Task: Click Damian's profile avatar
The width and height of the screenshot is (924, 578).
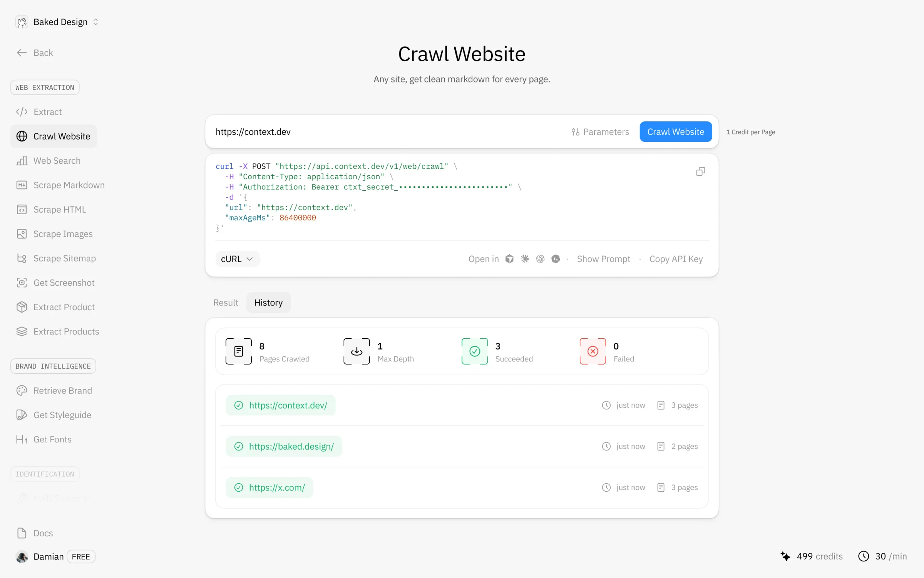Action: (x=22, y=556)
